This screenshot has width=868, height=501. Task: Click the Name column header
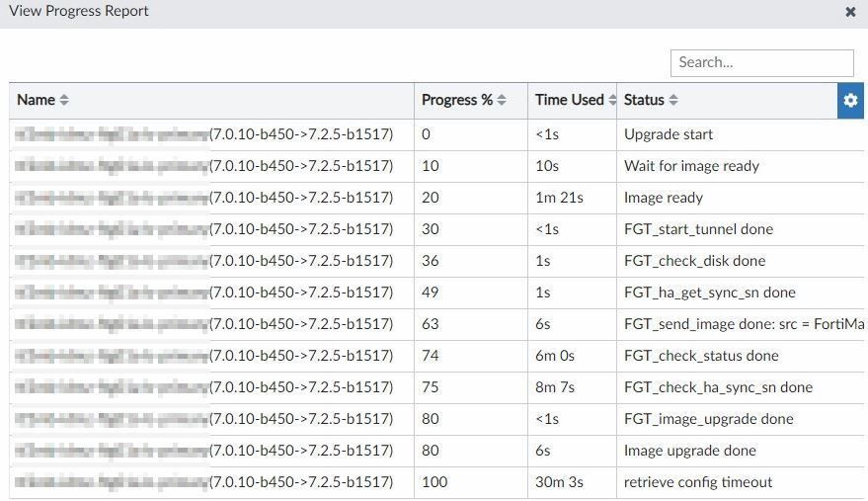tap(37, 100)
